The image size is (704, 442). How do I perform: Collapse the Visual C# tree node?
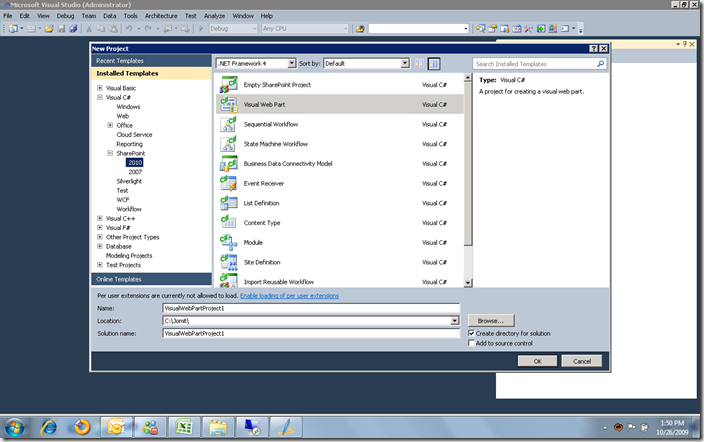tap(100, 97)
